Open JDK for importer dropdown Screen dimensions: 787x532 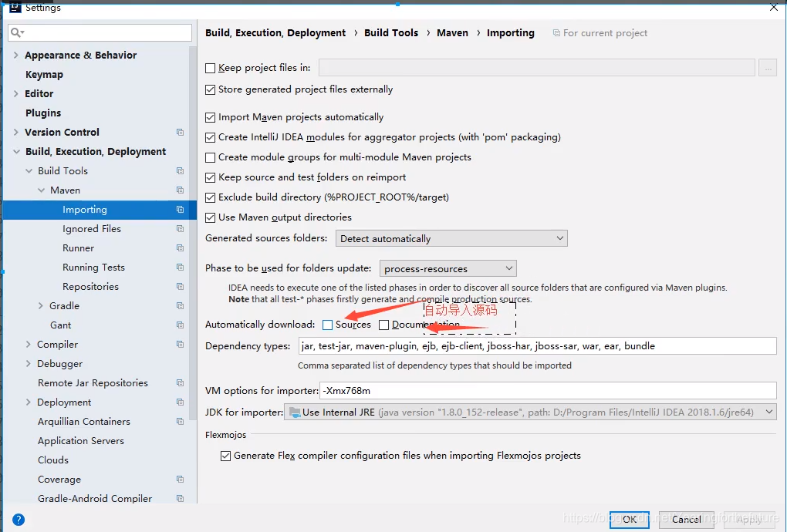(530, 412)
